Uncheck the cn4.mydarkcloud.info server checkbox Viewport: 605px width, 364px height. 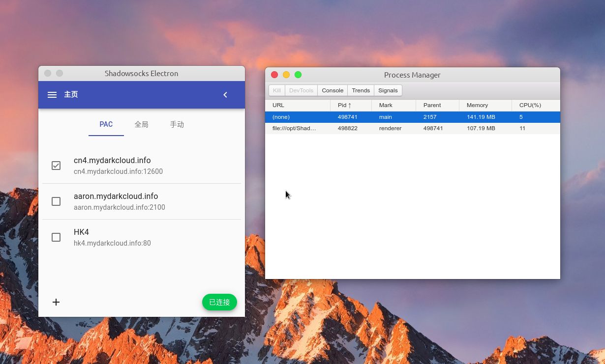(56, 166)
